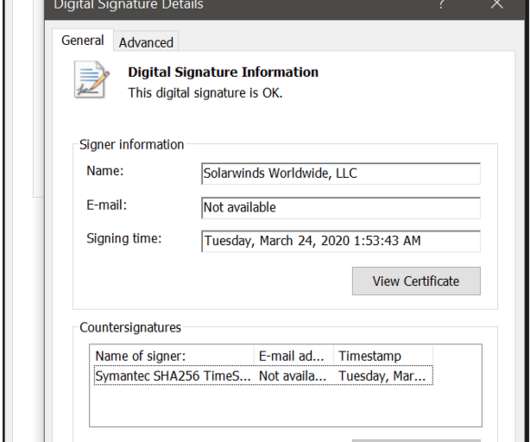Screen dimensions: 530x442
Task: Switch to the Advanced tab
Action: pos(146,43)
